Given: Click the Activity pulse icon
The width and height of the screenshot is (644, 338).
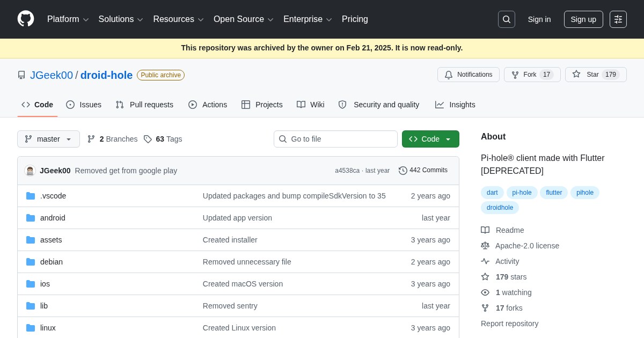Looking at the screenshot, I should [x=485, y=261].
